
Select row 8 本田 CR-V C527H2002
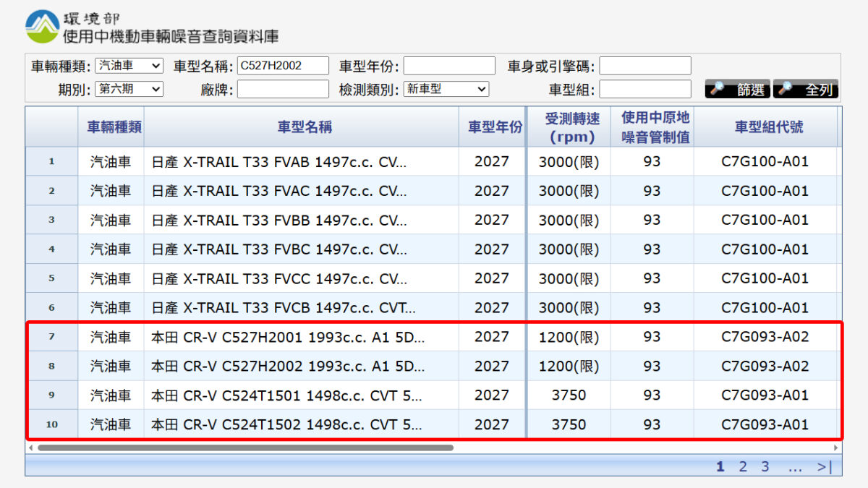(288, 366)
